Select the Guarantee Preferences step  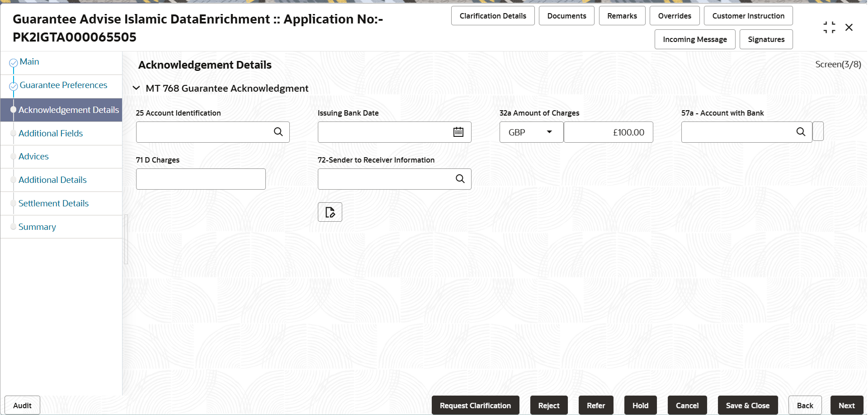pyautogui.click(x=63, y=85)
